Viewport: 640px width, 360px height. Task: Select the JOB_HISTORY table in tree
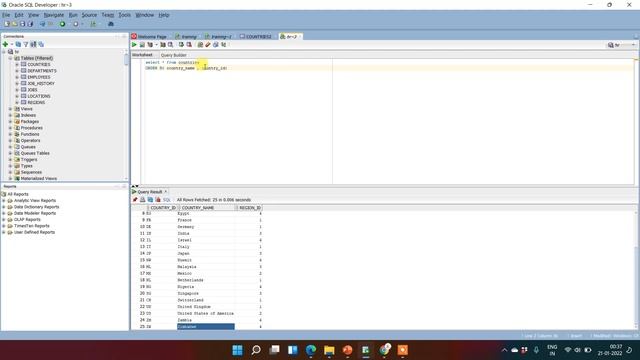(x=41, y=83)
